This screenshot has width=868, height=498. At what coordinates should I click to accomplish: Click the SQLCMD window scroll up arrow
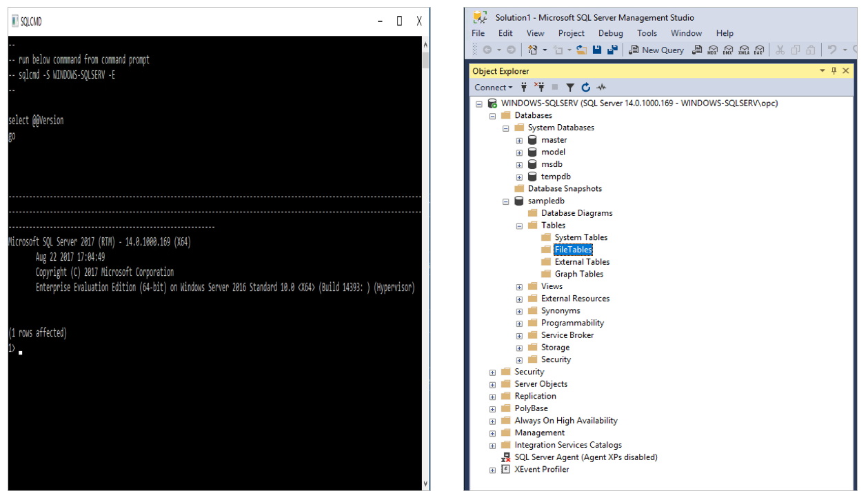[425, 45]
